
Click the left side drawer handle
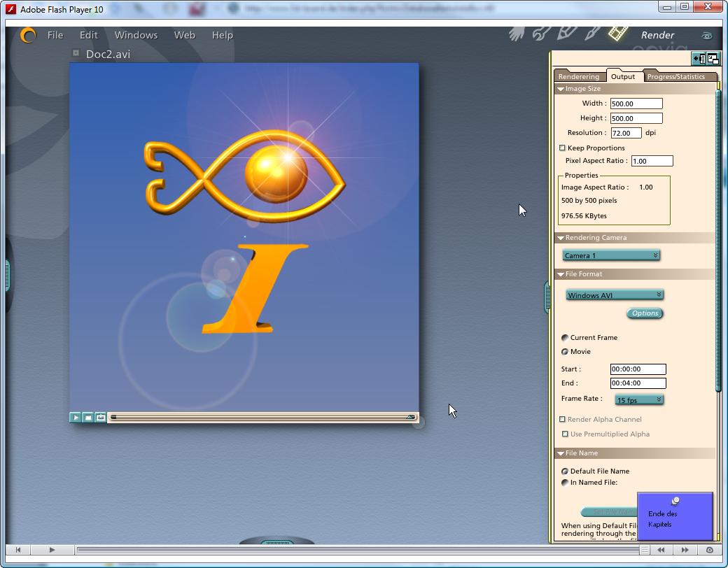[8, 275]
